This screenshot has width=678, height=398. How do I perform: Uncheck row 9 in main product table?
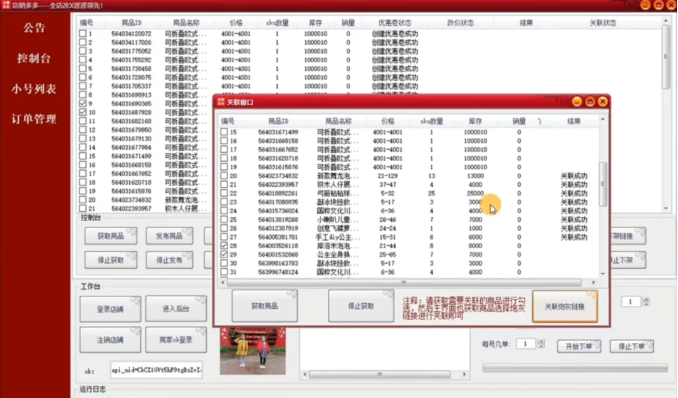click(83, 103)
